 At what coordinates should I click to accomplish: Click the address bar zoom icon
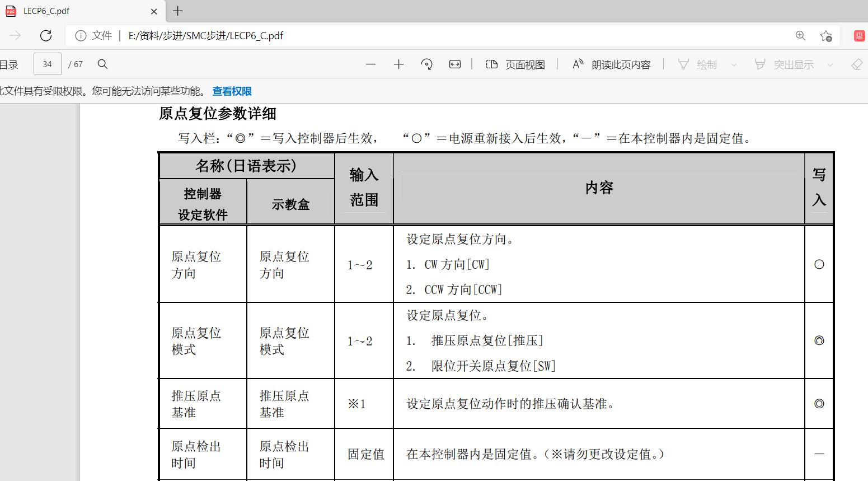point(800,36)
